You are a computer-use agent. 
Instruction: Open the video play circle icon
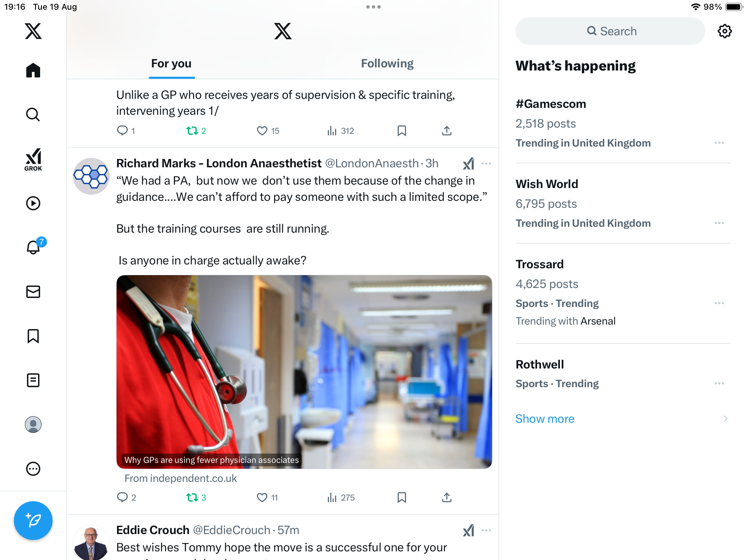click(x=33, y=203)
